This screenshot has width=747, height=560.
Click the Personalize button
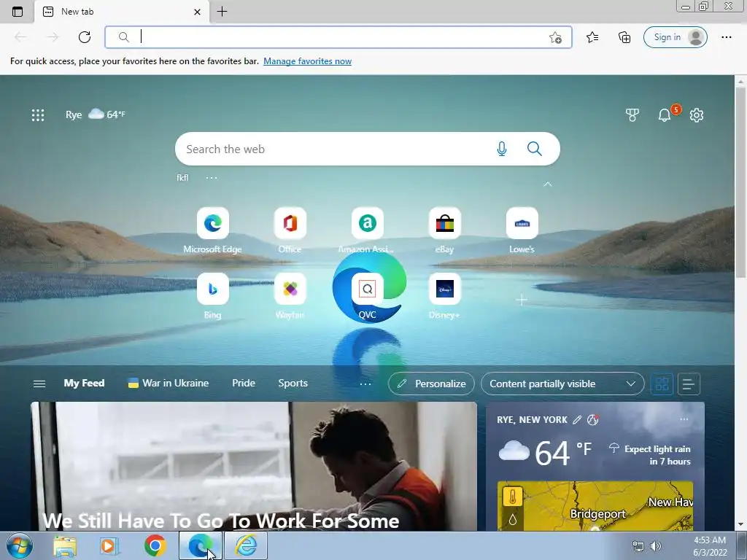(431, 384)
